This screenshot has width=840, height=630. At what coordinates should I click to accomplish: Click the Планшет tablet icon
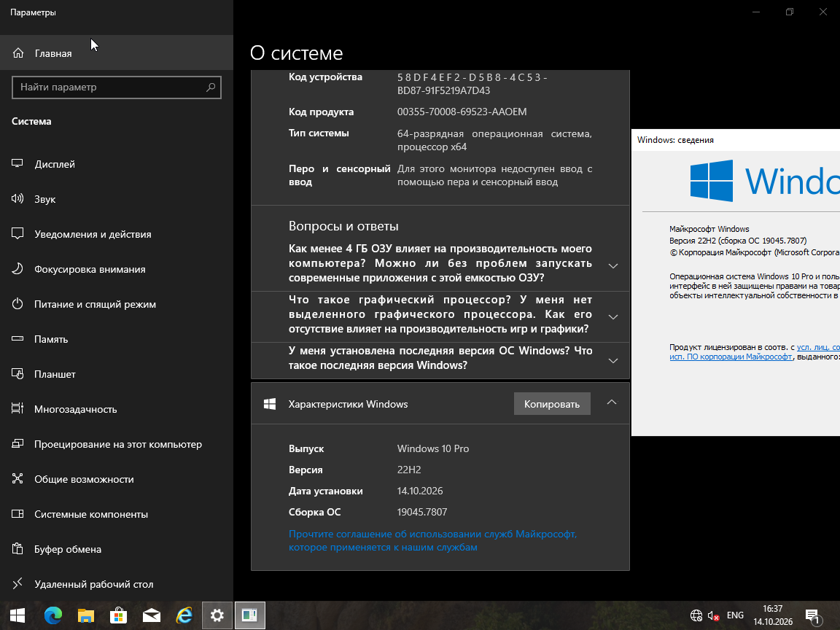point(17,374)
